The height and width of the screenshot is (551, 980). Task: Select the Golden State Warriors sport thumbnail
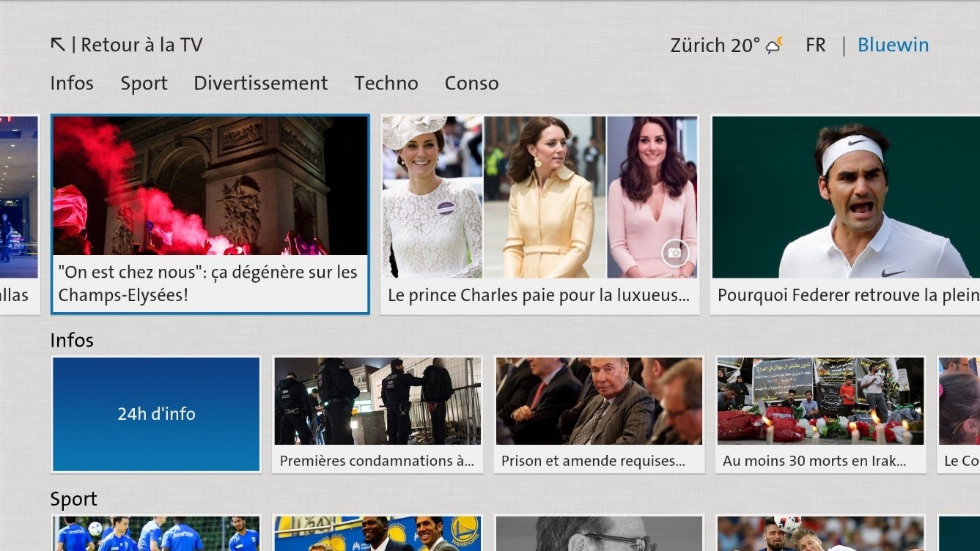[x=377, y=533]
